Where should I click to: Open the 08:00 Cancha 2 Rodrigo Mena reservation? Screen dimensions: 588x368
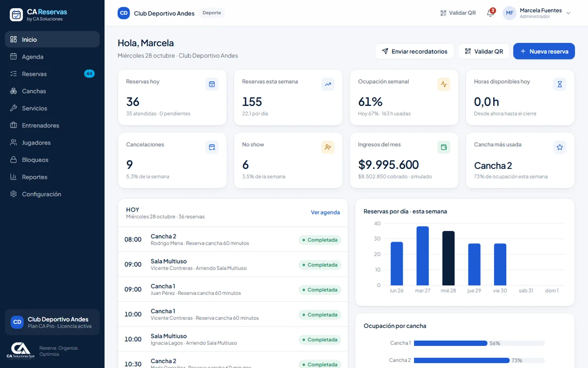tap(233, 239)
